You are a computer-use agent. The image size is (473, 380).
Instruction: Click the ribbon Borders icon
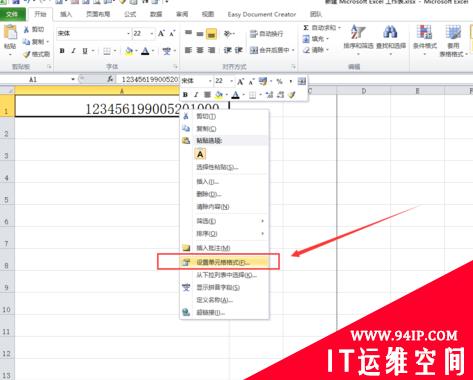107,51
